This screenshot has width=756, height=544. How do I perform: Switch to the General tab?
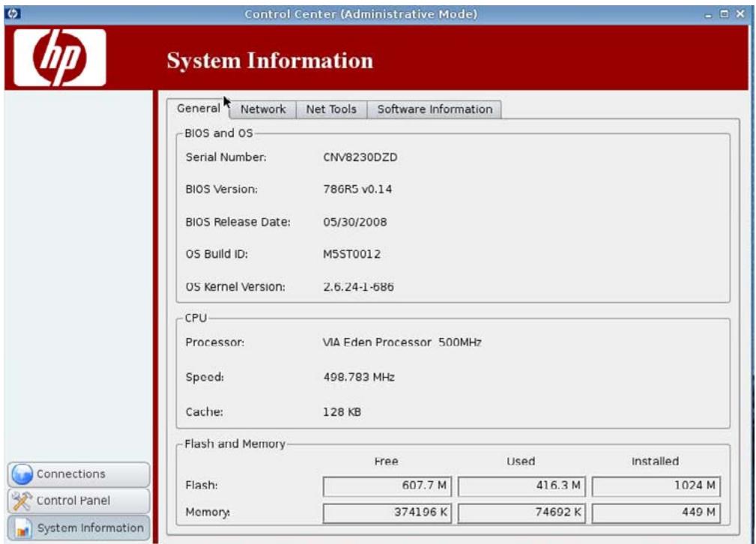click(x=198, y=109)
